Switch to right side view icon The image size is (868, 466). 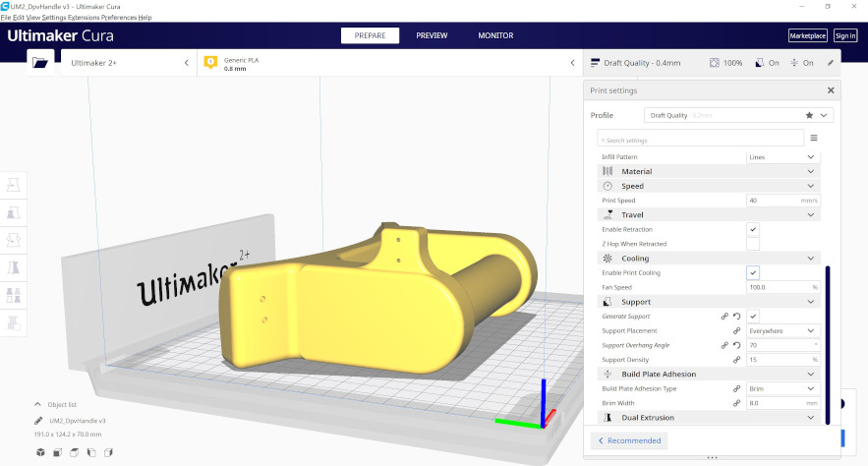[108, 452]
